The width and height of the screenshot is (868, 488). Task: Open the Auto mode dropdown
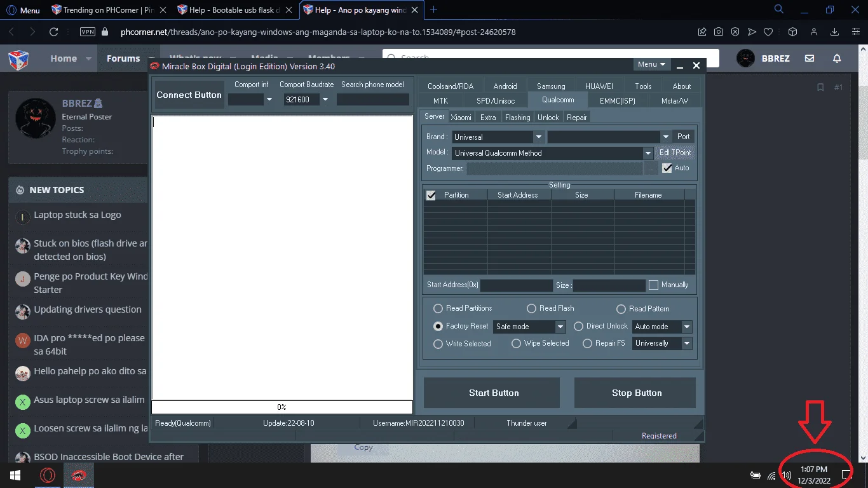click(x=687, y=327)
